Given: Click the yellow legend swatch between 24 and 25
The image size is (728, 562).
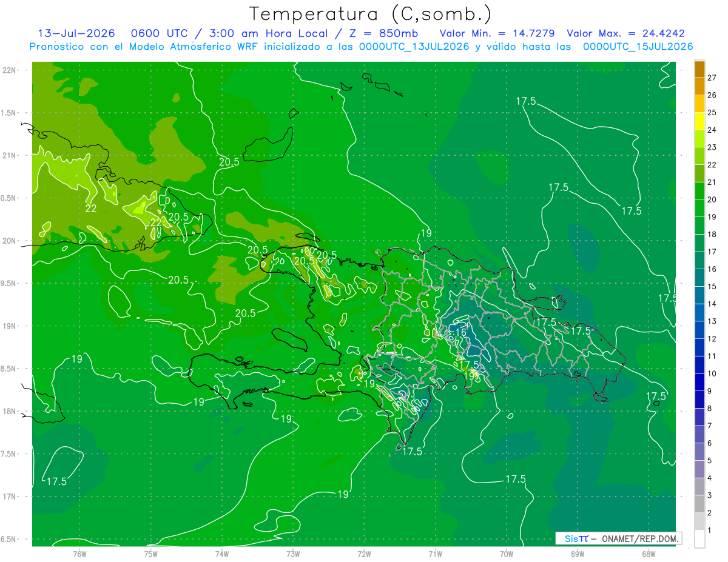Looking at the screenshot, I should tap(699, 121).
